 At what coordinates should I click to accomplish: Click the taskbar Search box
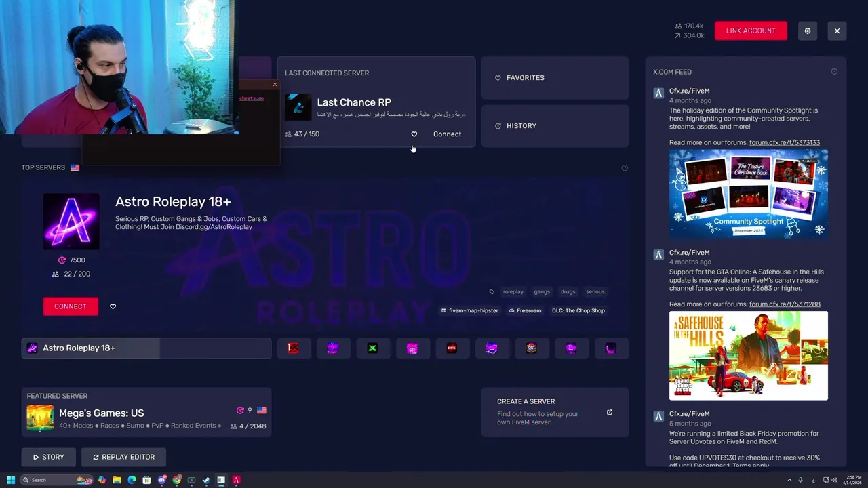(56, 480)
